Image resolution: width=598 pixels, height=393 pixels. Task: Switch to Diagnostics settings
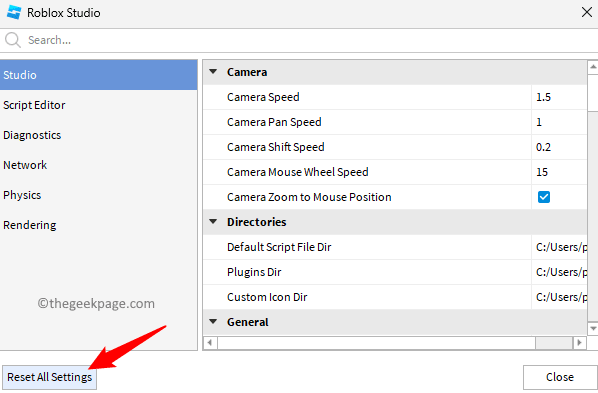point(98,135)
